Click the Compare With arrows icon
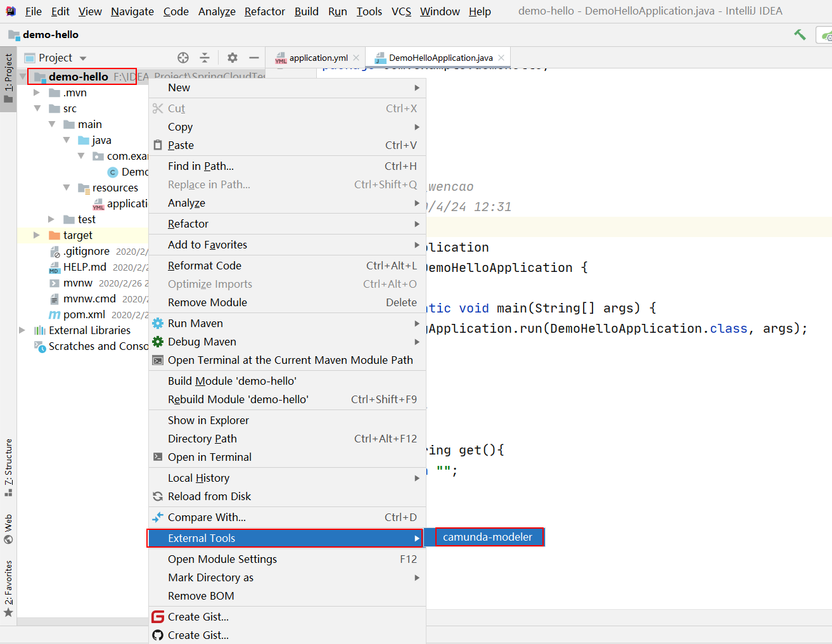 click(x=158, y=517)
